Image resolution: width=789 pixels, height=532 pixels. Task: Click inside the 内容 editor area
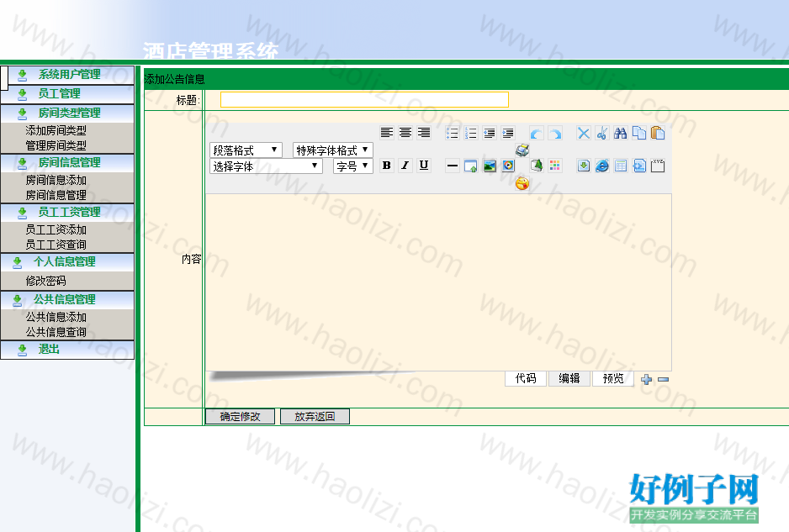438,282
